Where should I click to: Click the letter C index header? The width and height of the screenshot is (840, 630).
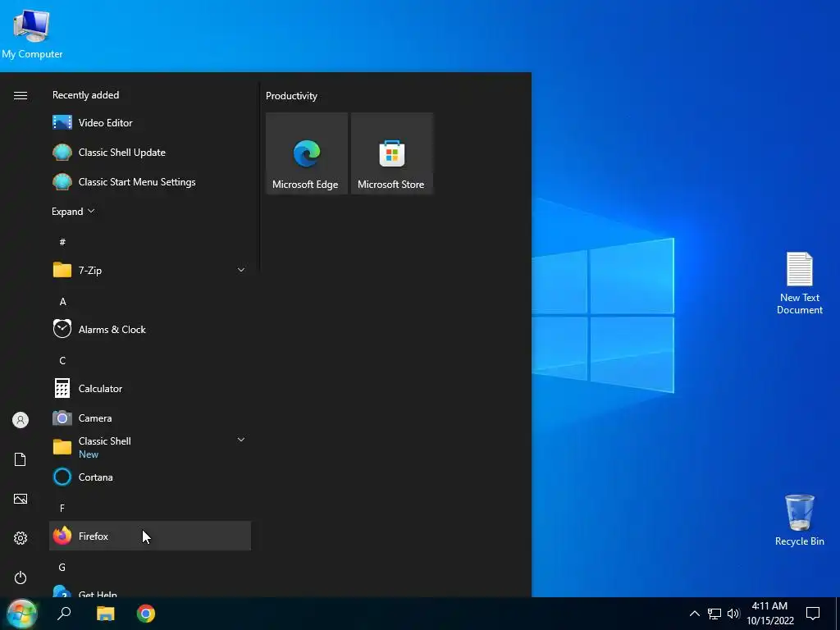[62, 361]
